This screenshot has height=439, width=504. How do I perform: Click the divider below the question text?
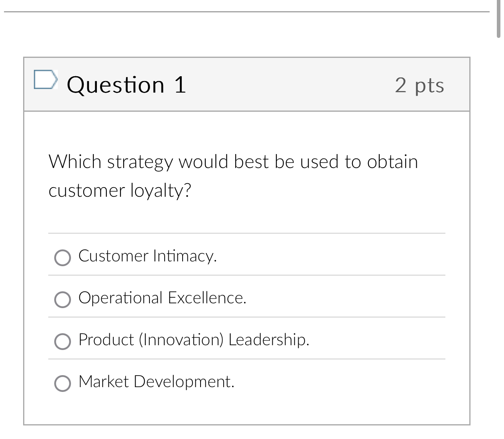[246, 232]
